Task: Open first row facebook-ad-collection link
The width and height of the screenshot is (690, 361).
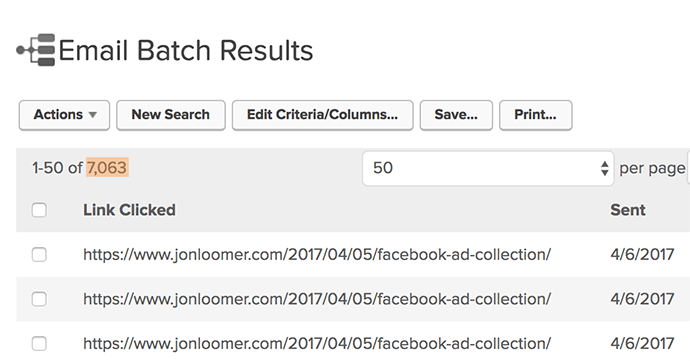Action: pyautogui.click(x=317, y=254)
